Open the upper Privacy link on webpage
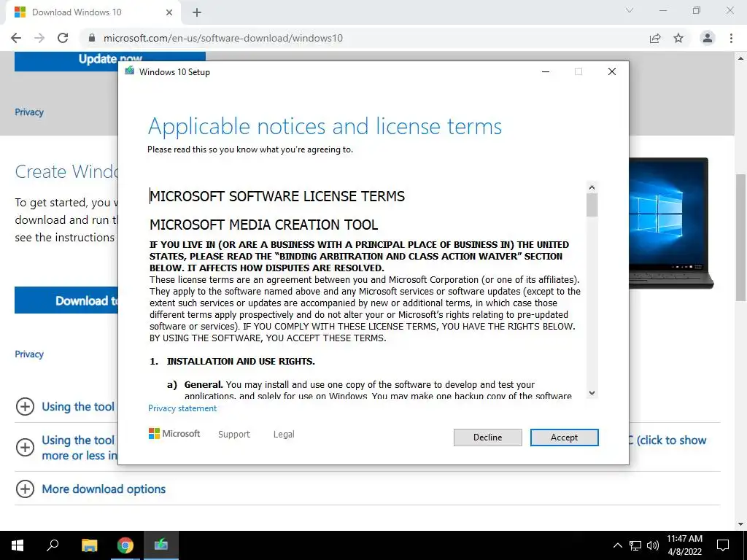Viewport: 747px width, 560px height. 29,112
